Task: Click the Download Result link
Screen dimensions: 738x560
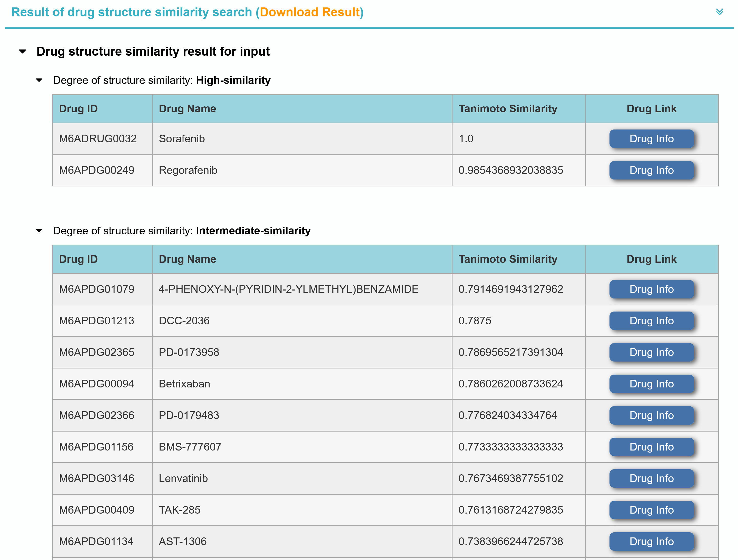Action: coord(310,12)
